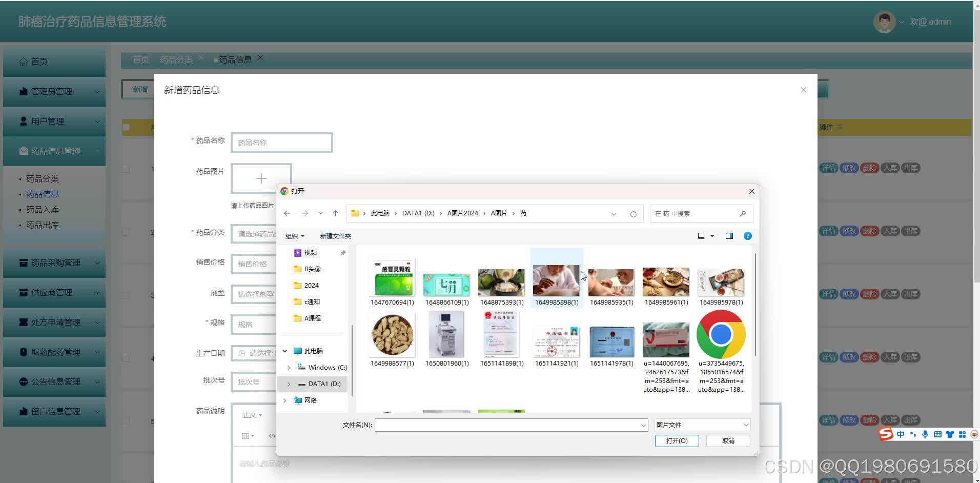980x483 pixels.
Task: Click the 打开(O) button
Action: click(677, 441)
